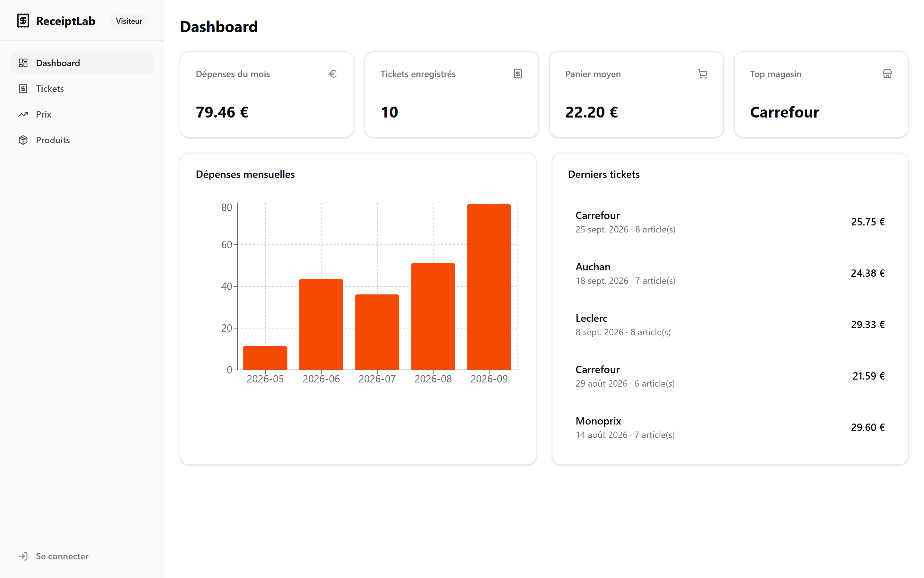Click the Panier moyen card label

click(x=593, y=74)
